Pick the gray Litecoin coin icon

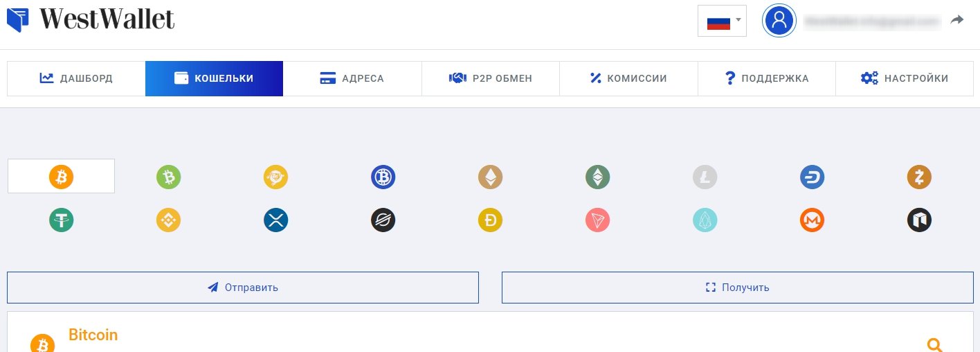click(705, 177)
